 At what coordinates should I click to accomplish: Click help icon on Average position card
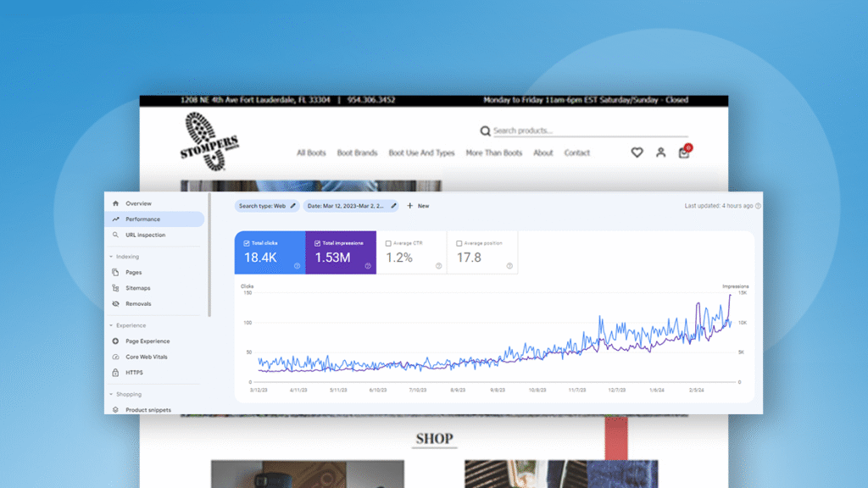[x=509, y=266]
